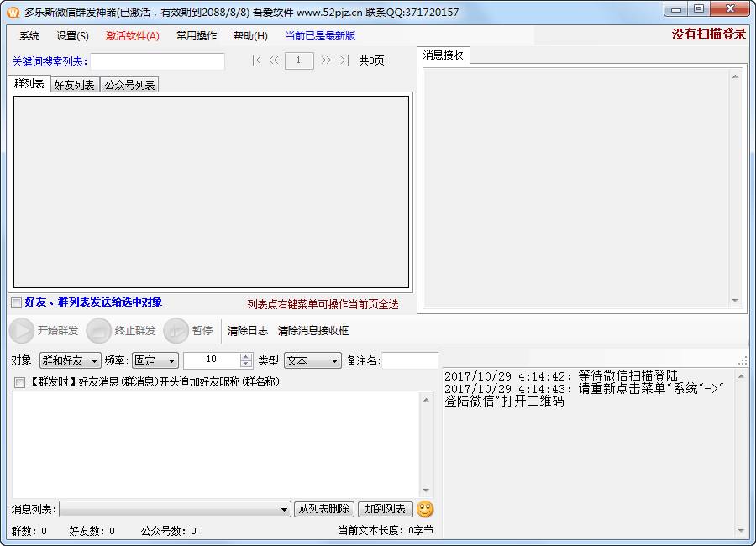Open the 类型 文本 dropdown

[x=312, y=360]
